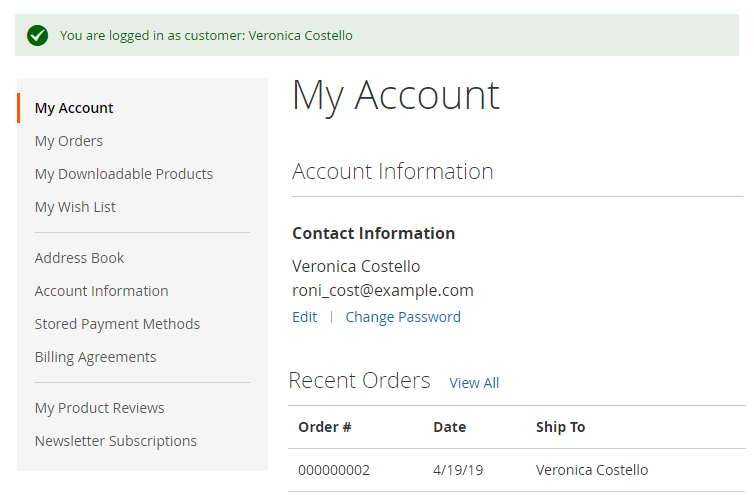Select My Account in sidebar

pos(74,108)
